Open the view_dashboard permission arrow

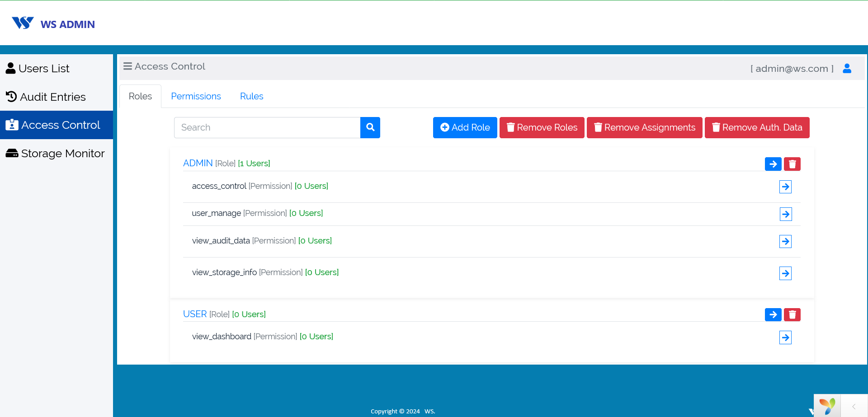click(785, 337)
